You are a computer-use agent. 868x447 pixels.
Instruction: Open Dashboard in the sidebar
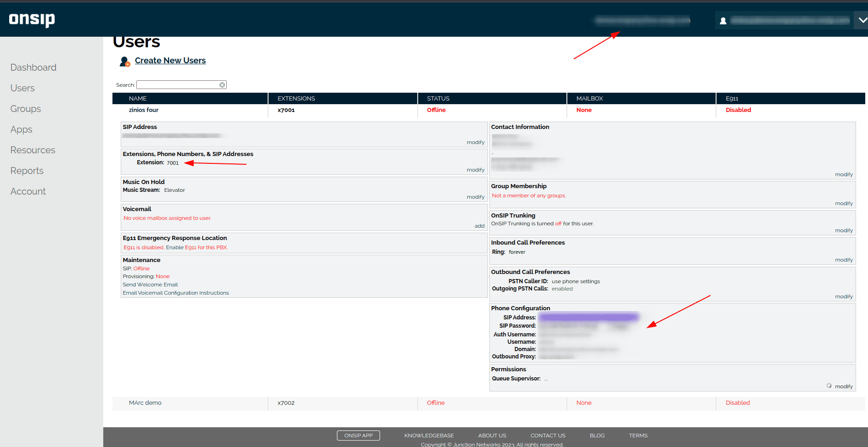pyautogui.click(x=34, y=67)
